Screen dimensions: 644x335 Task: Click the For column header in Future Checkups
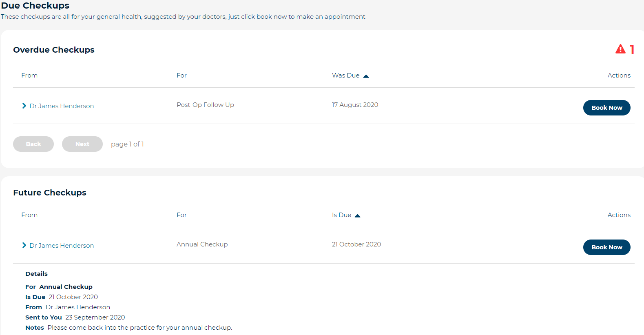tap(181, 215)
